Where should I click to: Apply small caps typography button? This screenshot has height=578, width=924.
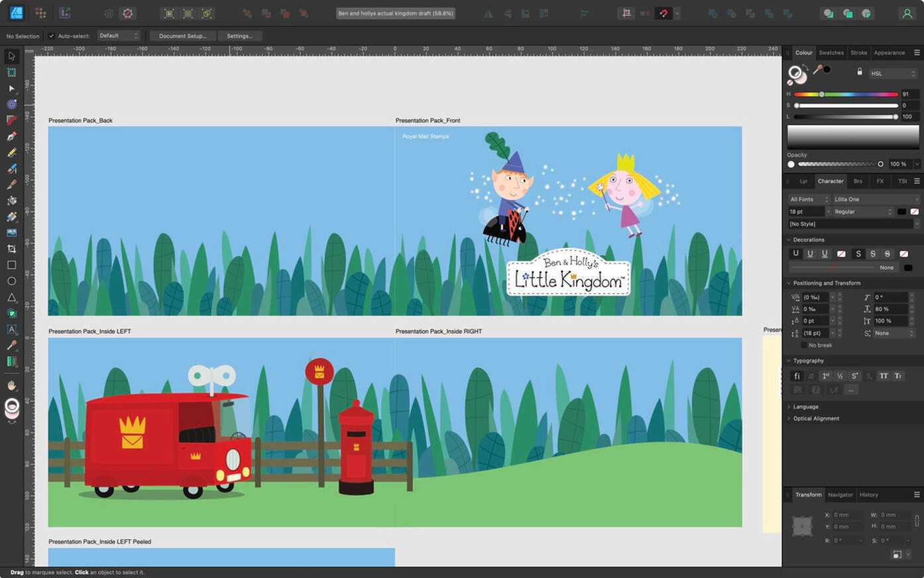pyautogui.click(x=898, y=376)
